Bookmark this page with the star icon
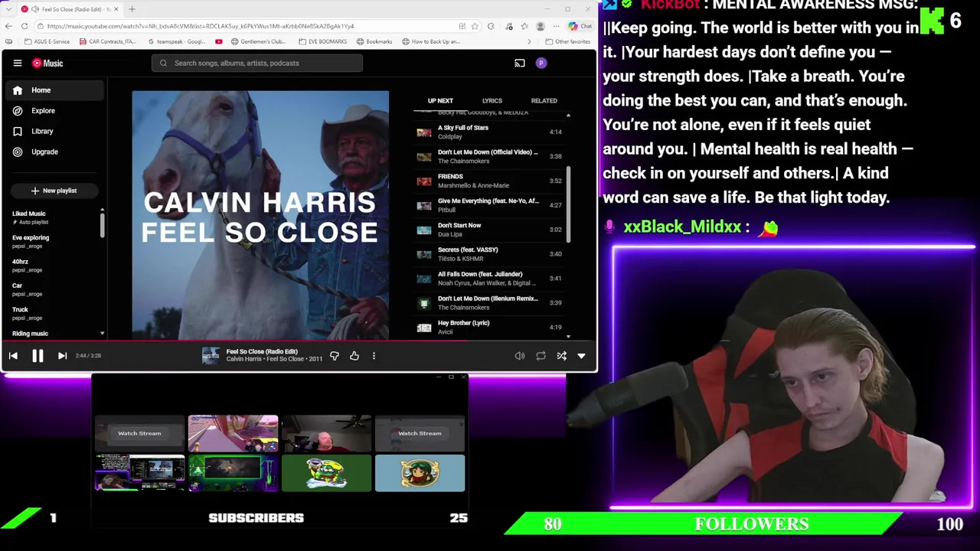 475,26
